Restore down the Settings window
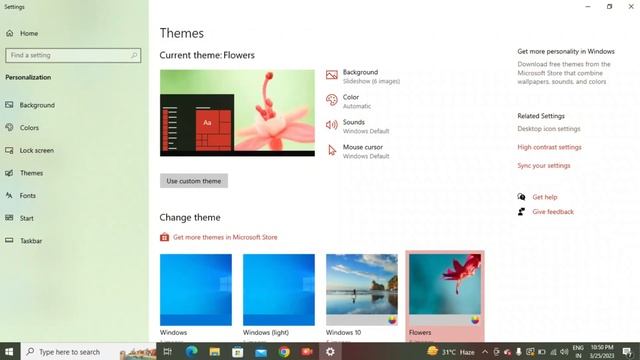This screenshot has height=360, width=640. click(609, 7)
